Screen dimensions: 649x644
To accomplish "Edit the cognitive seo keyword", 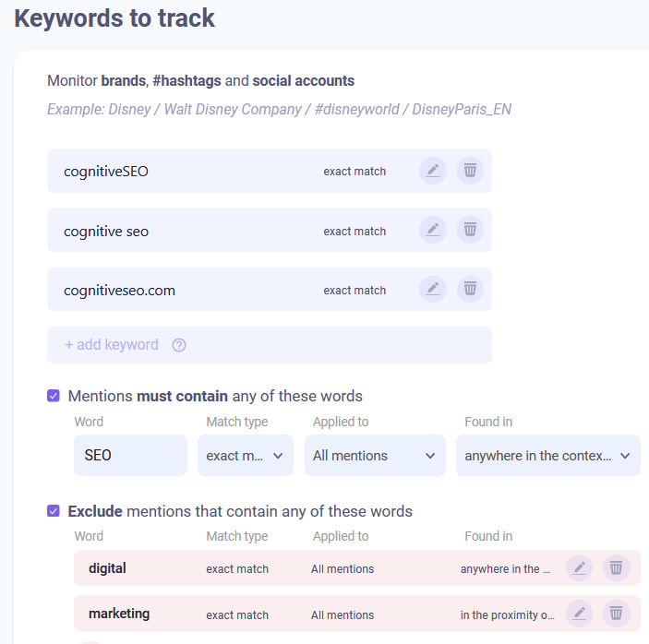I will tap(433, 230).
